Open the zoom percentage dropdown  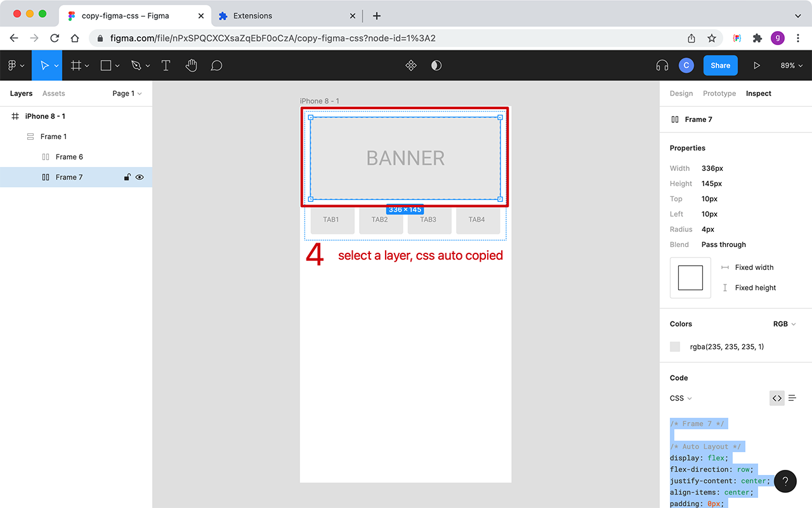pyautogui.click(x=791, y=65)
